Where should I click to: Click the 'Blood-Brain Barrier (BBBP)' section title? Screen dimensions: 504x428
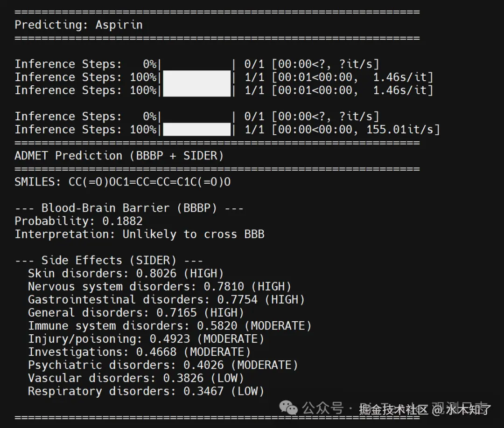click(129, 208)
